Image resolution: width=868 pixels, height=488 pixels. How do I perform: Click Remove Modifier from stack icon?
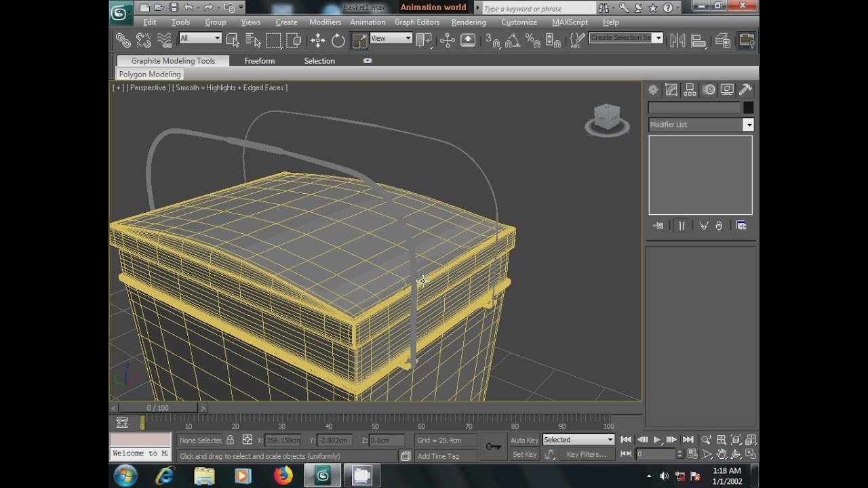719,226
